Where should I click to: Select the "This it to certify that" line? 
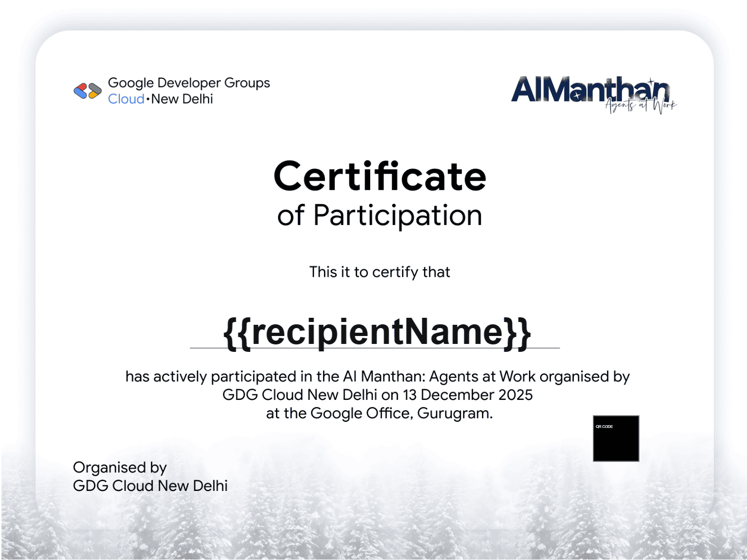click(x=380, y=272)
